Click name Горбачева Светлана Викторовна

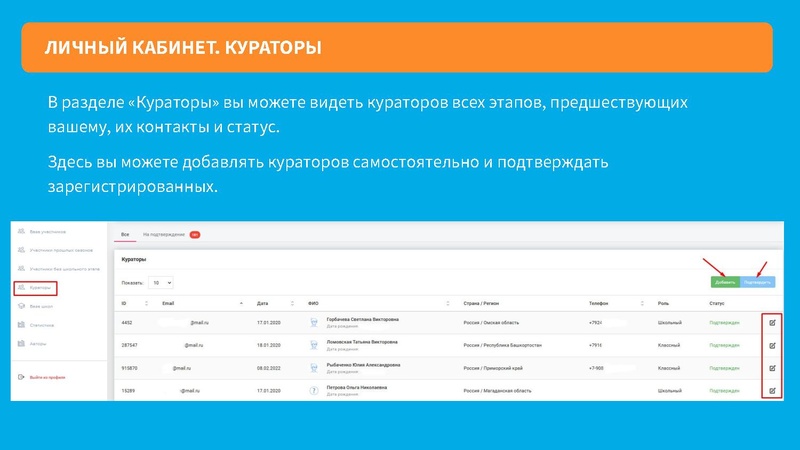coord(363,319)
